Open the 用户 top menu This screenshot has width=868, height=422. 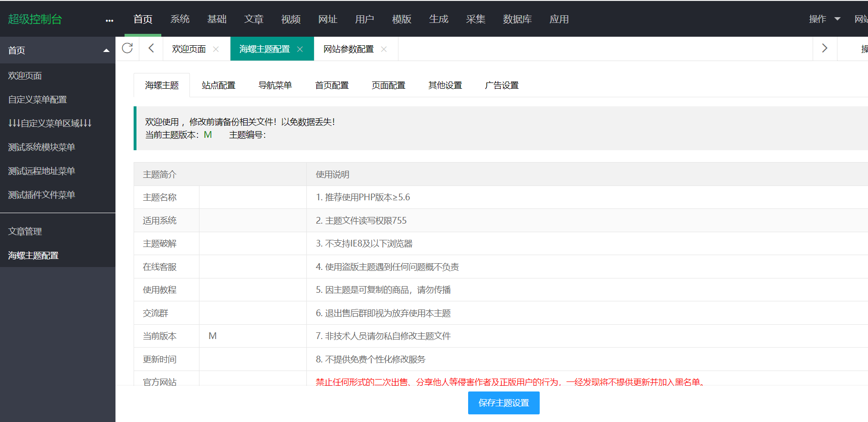coord(365,19)
